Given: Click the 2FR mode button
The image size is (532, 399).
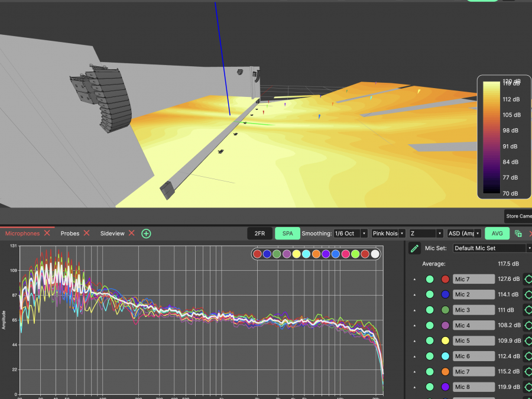Looking at the screenshot, I should click(259, 233).
